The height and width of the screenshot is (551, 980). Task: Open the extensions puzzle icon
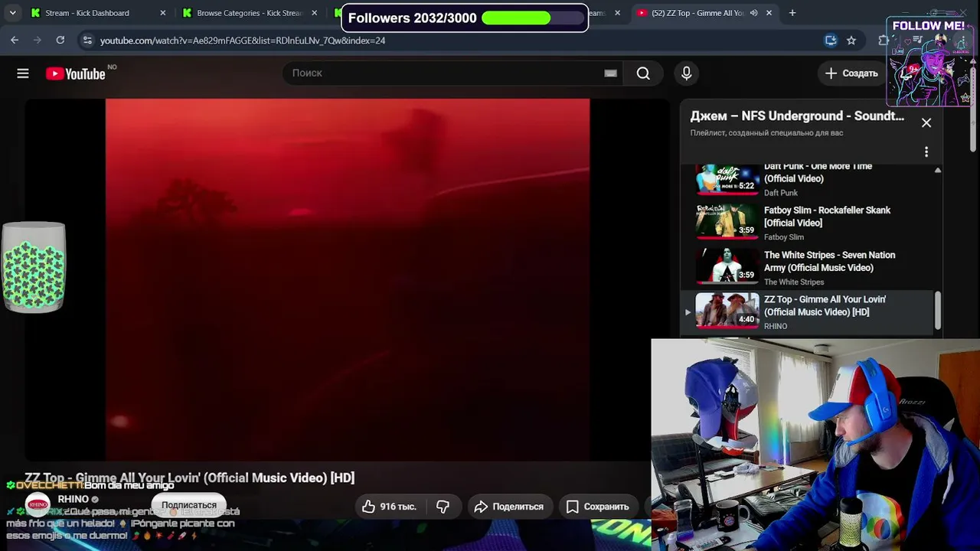point(883,40)
